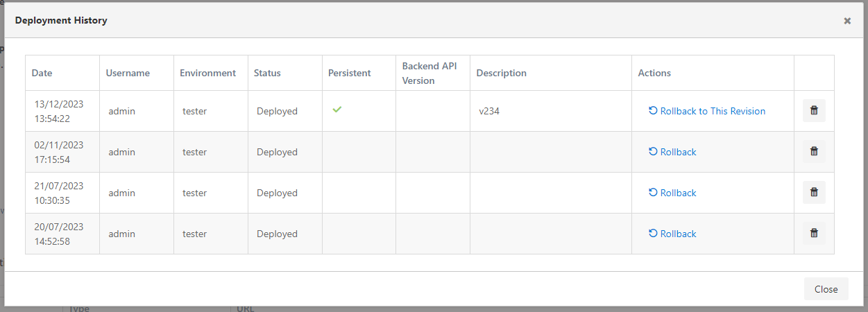Delete the 20/07/2023 deployment entry
This screenshot has width=868, height=312.
pyautogui.click(x=814, y=234)
